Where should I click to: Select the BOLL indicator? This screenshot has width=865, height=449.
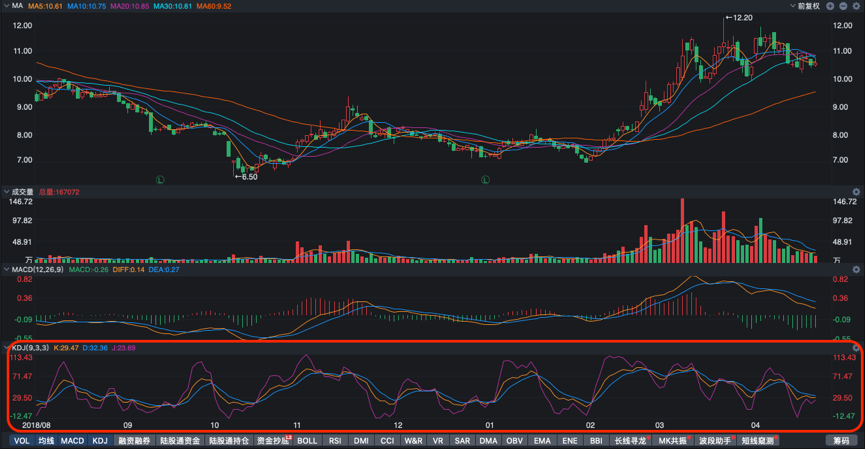point(307,441)
